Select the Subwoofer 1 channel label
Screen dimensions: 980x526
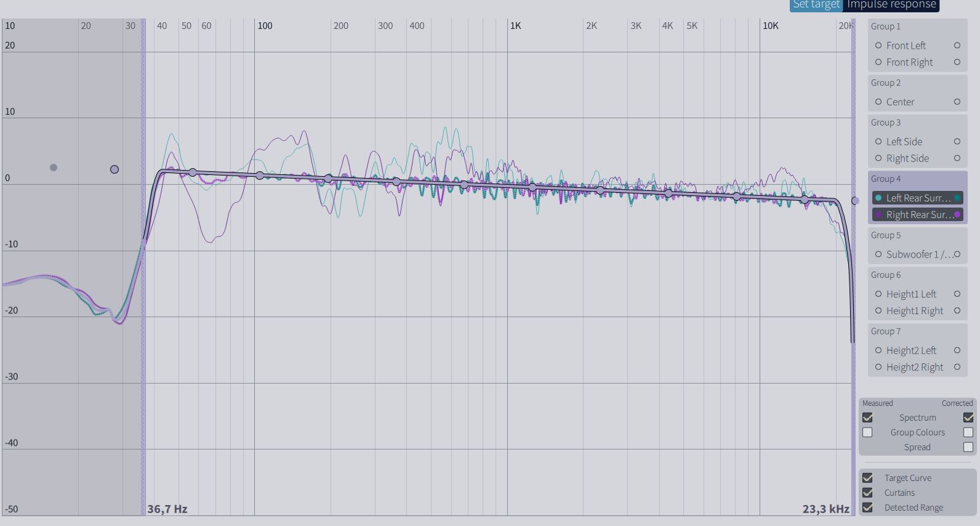(919, 254)
